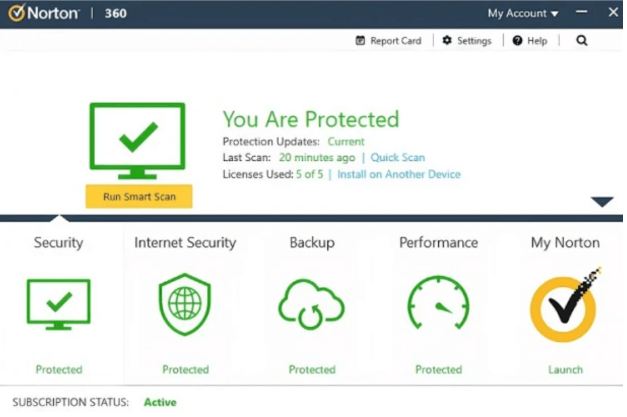Minimize the Norton window

click(x=581, y=12)
